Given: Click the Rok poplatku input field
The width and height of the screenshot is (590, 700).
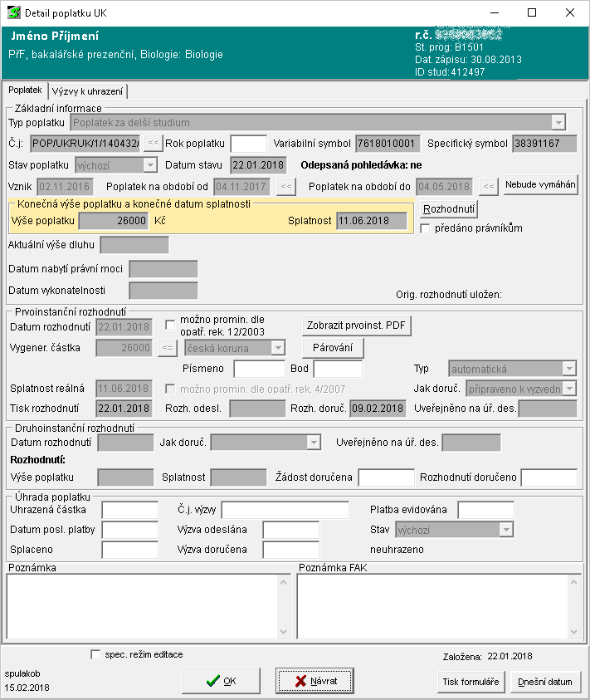Looking at the screenshot, I should pos(248,144).
